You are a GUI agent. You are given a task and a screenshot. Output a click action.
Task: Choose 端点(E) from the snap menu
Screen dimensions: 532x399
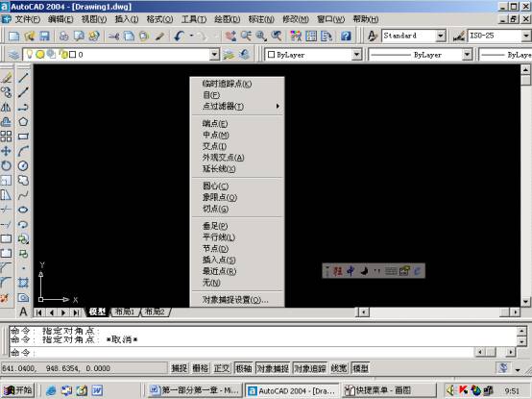pos(237,124)
